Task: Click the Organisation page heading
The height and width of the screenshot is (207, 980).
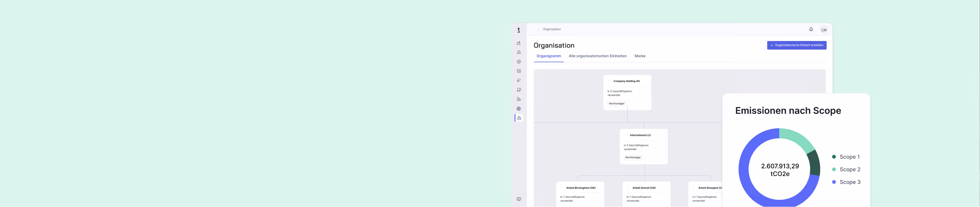Action: [554, 45]
